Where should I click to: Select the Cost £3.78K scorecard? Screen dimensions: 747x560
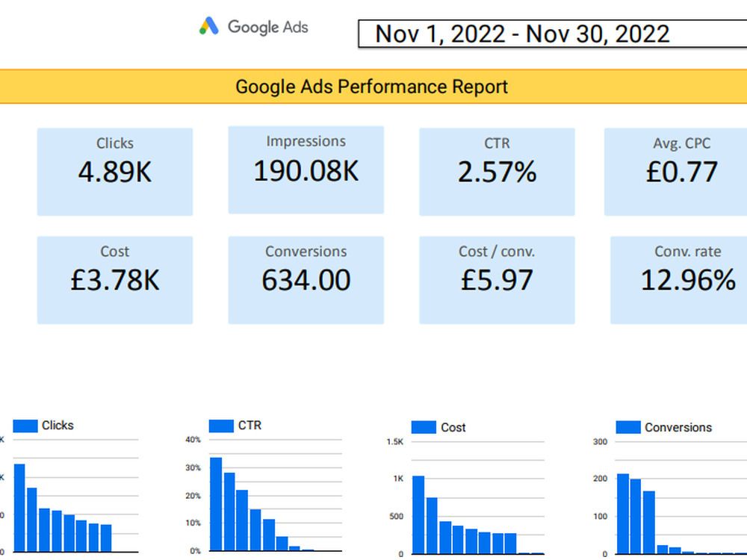click(115, 280)
